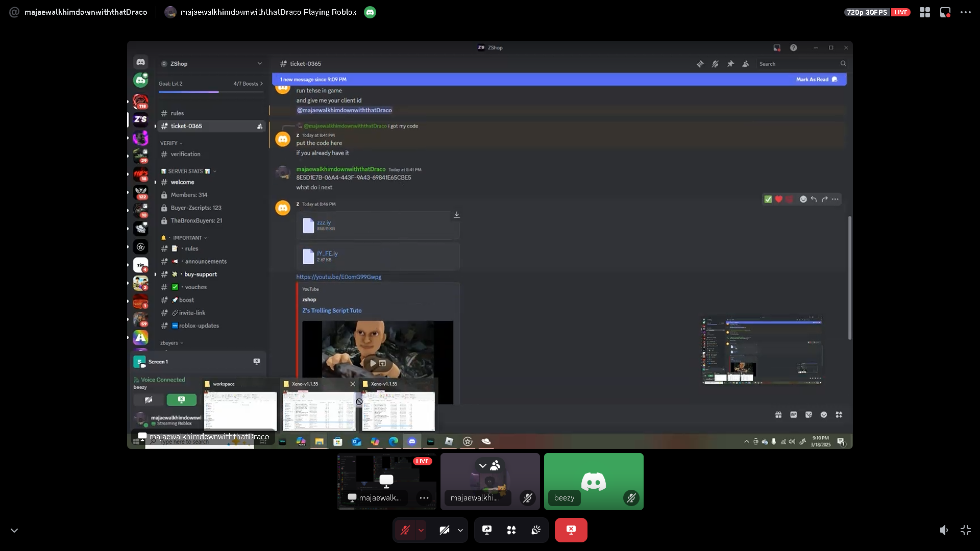The width and height of the screenshot is (980, 551).
Task: Toggle the member list icon in channel header
Action: point(746,64)
